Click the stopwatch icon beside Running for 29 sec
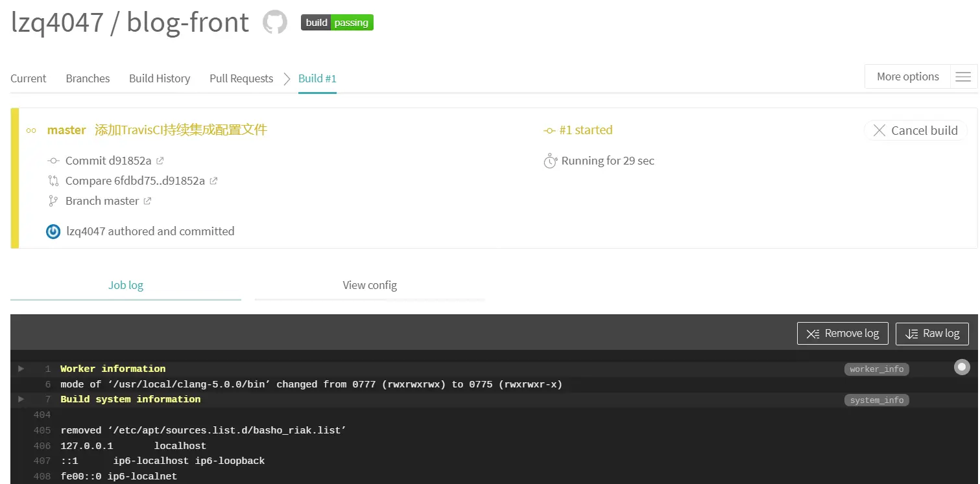Image resolution: width=980 pixels, height=484 pixels. (550, 161)
